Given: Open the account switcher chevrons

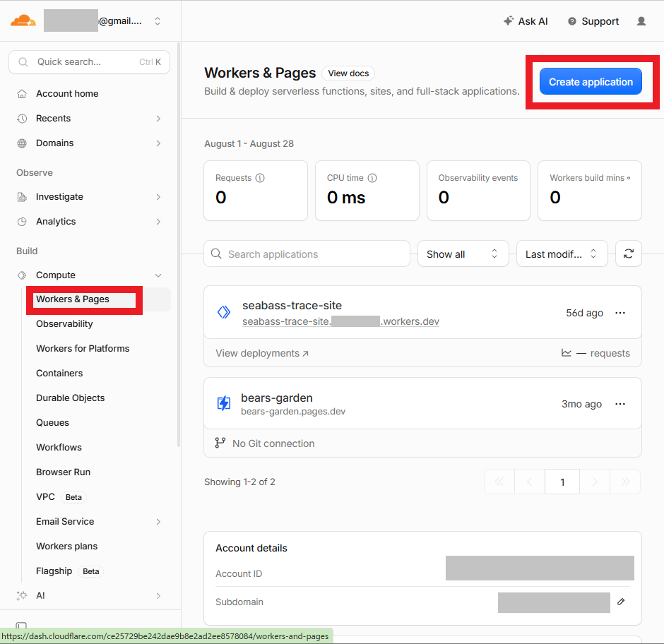Looking at the screenshot, I should click(158, 21).
